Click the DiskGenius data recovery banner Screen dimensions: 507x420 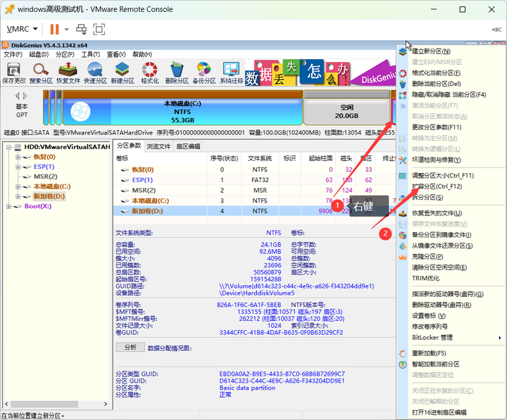coord(320,72)
